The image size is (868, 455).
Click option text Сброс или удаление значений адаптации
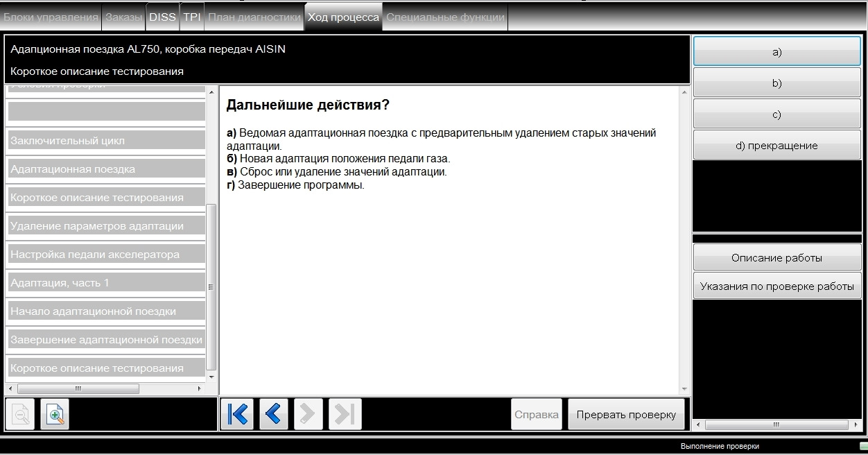[x=343, y=171]
